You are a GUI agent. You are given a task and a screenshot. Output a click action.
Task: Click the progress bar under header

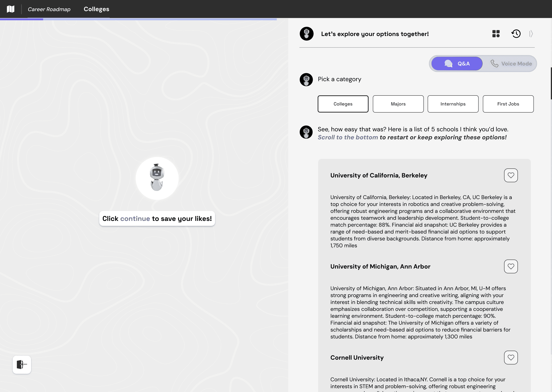coord(138,19)
